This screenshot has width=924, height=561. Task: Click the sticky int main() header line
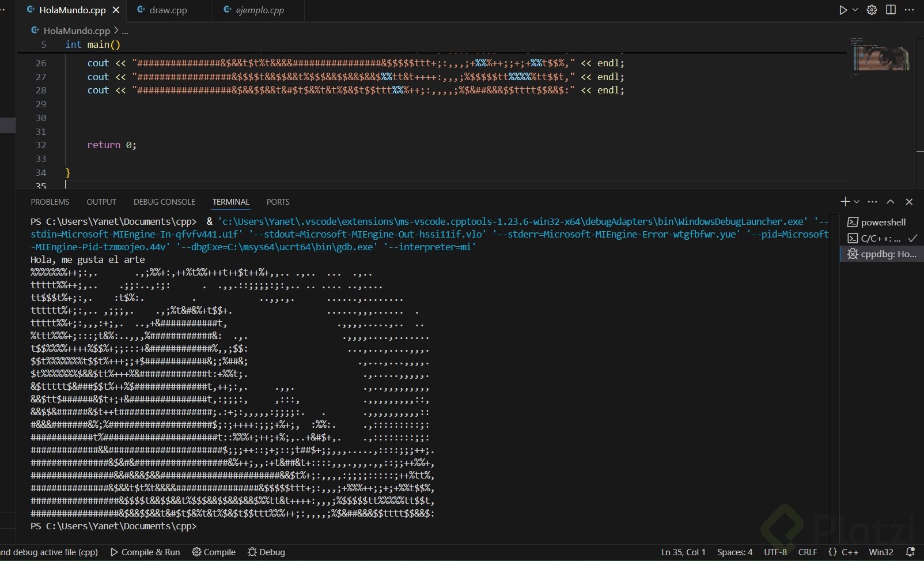pyautogui.click(x=93, y=44)
